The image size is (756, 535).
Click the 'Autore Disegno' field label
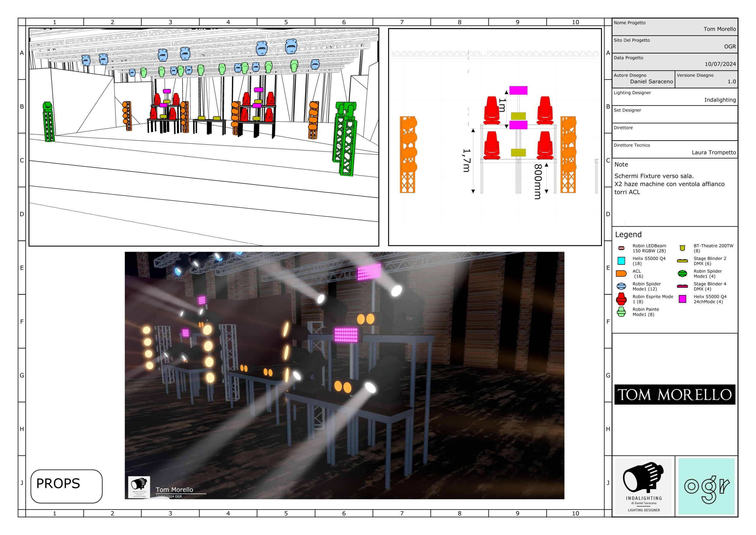pos(630,75)
